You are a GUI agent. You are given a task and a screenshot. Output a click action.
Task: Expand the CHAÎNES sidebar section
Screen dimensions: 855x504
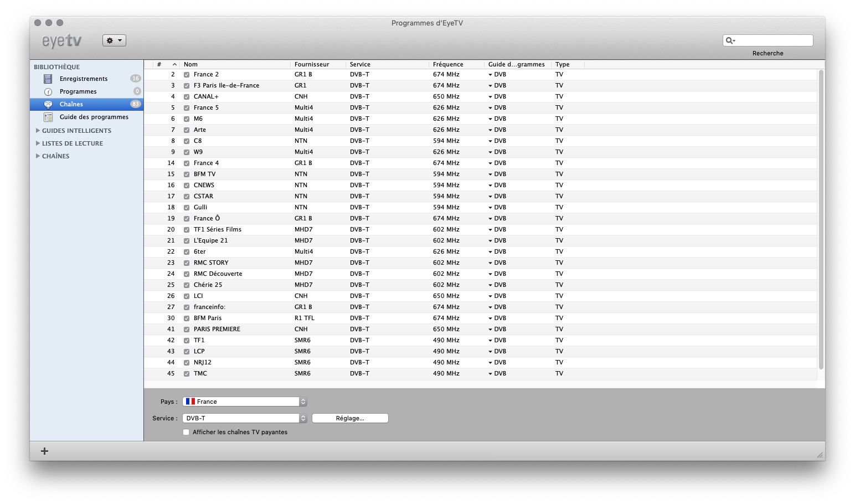click(38, 156)
